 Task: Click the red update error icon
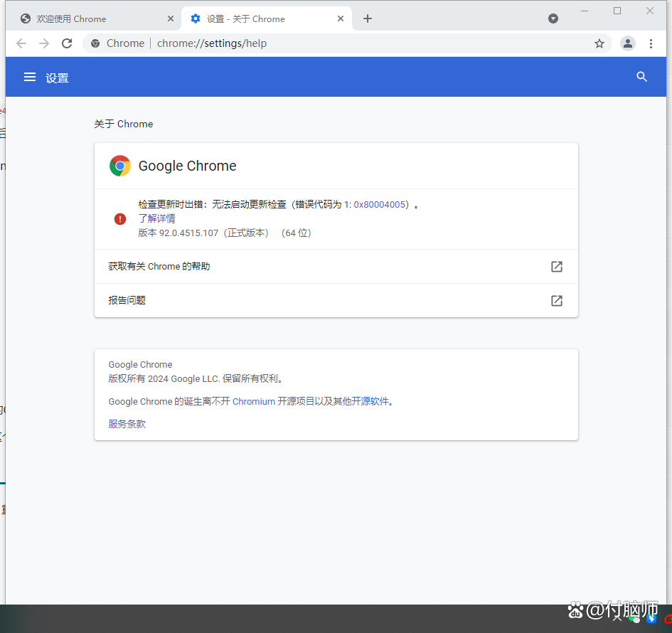[120, 219]
